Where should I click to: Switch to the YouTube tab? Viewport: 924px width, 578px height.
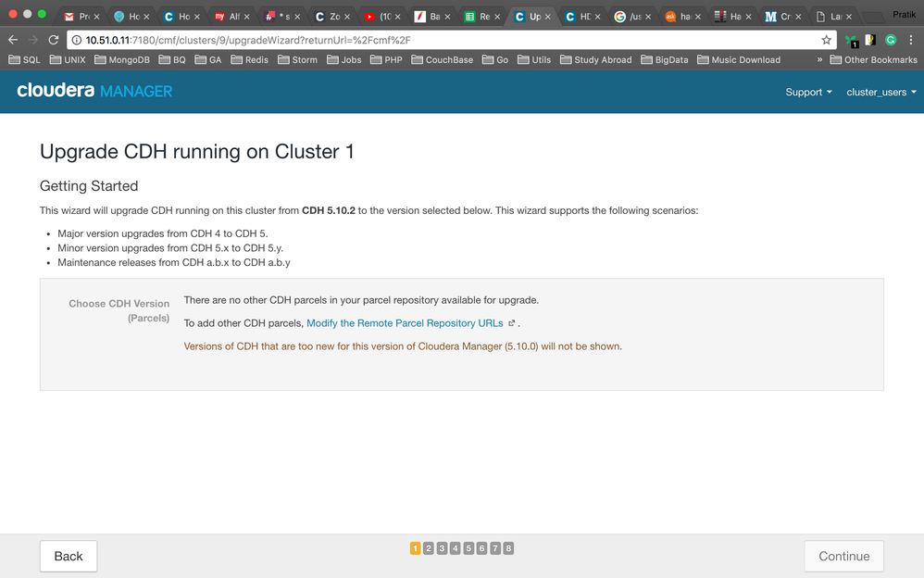[x=381, y=17]
